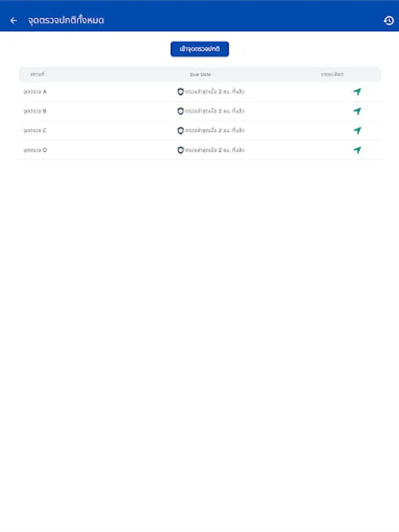Tap the navigation arrow for จุดตรวจ A

tap(358, 92)
